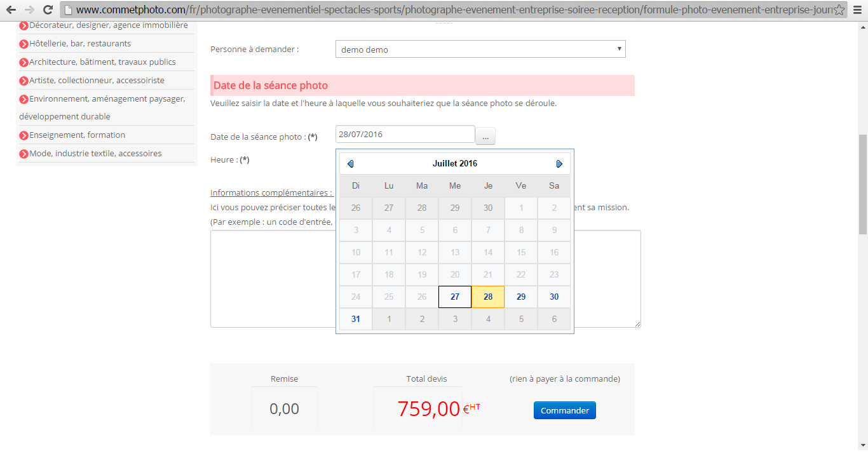Click red arrow icon beside Enseignement, formation
This screenshot has width=868, height=463.
coord(24,135)
